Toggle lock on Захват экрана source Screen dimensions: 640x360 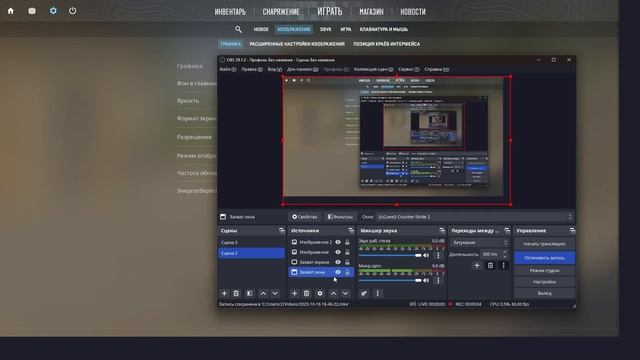click(x=347, y=262)
